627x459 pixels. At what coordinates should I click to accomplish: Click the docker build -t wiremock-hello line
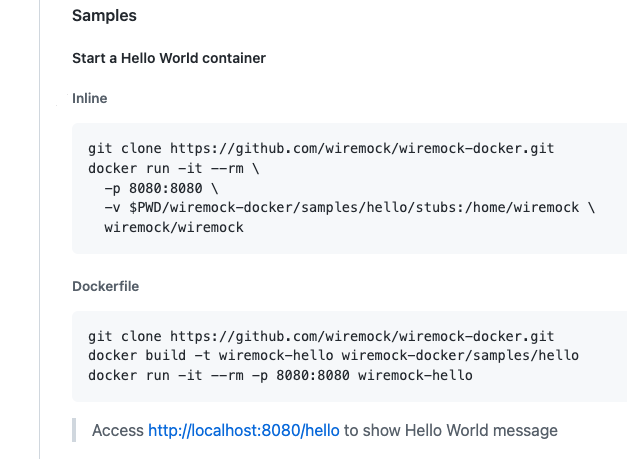point(333,355)
